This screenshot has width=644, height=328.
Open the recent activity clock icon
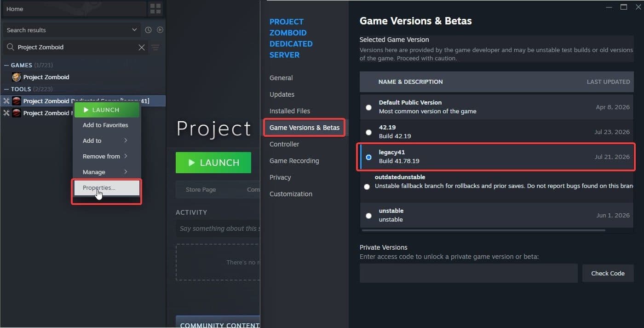tap(148, 30)
